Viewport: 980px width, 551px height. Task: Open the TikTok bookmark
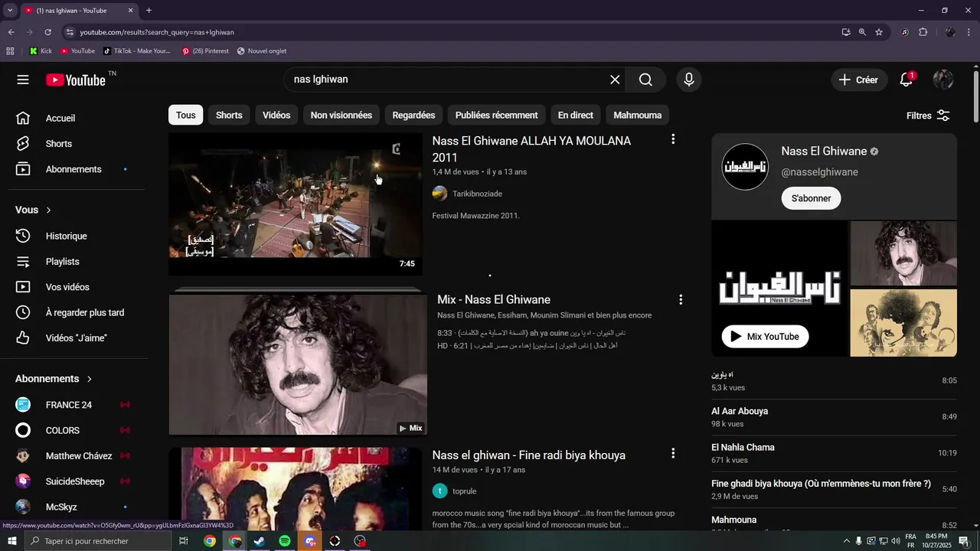[136, 51]
